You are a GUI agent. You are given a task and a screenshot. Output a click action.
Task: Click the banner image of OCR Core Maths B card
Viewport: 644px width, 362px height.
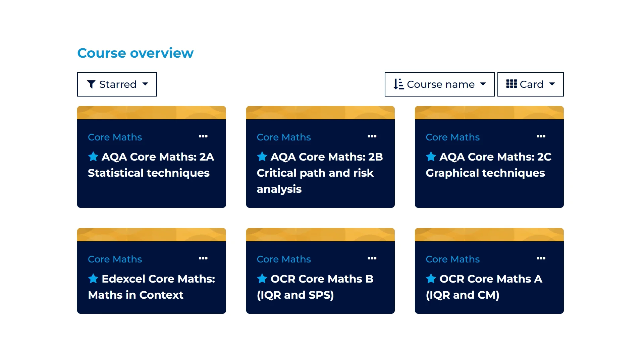(320, 235)
